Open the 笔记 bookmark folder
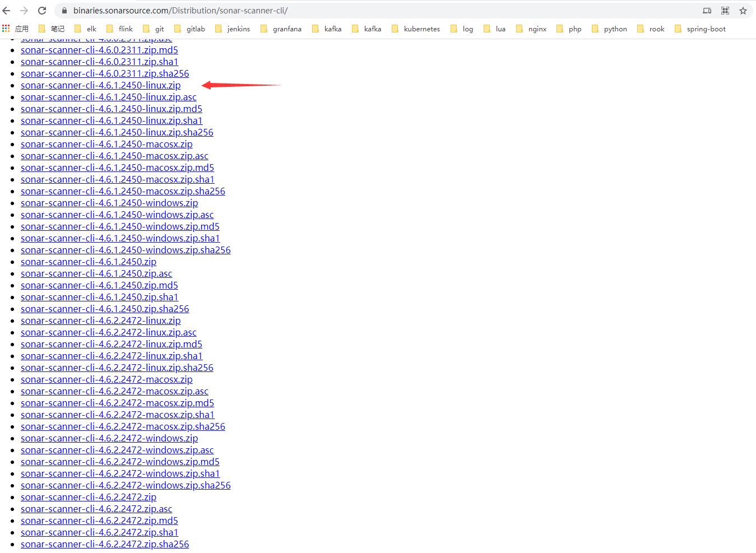 coord(52,29)
